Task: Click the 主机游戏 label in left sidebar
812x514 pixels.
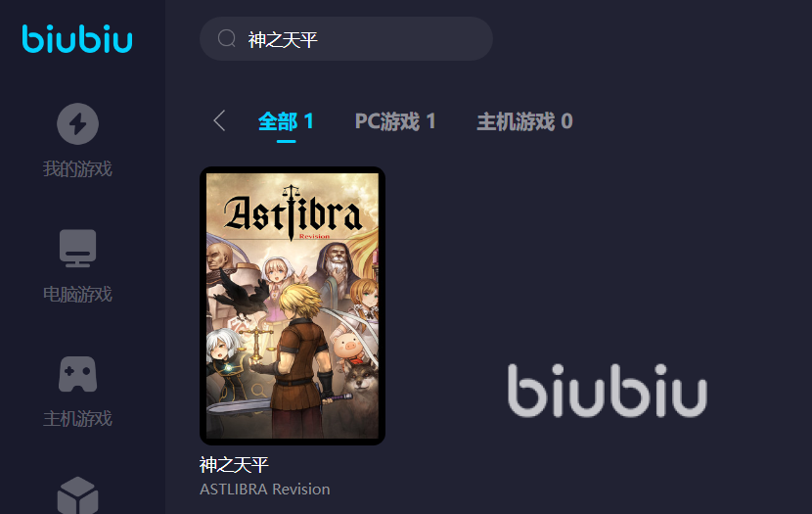Action: pos(77,419)
